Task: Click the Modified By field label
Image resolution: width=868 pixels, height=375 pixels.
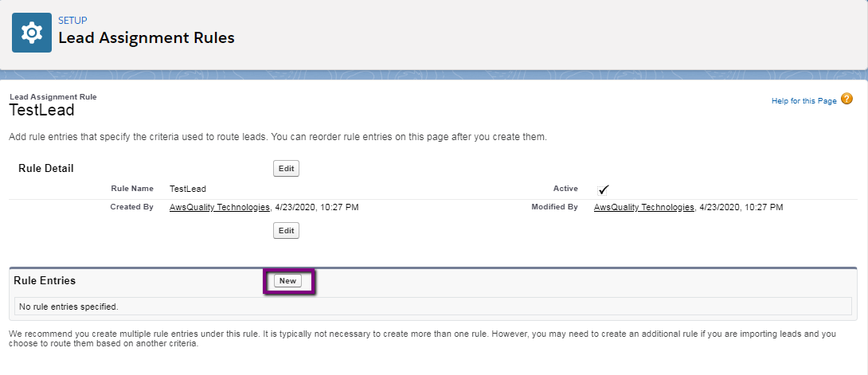Action: click(x=554, y=207)
